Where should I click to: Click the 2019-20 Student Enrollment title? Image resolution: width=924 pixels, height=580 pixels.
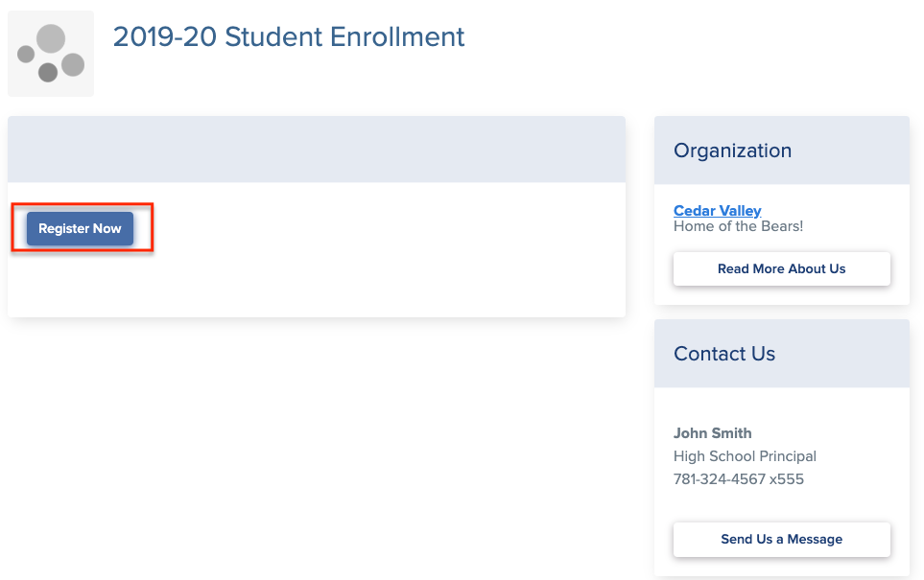click(x=289, y=37)
